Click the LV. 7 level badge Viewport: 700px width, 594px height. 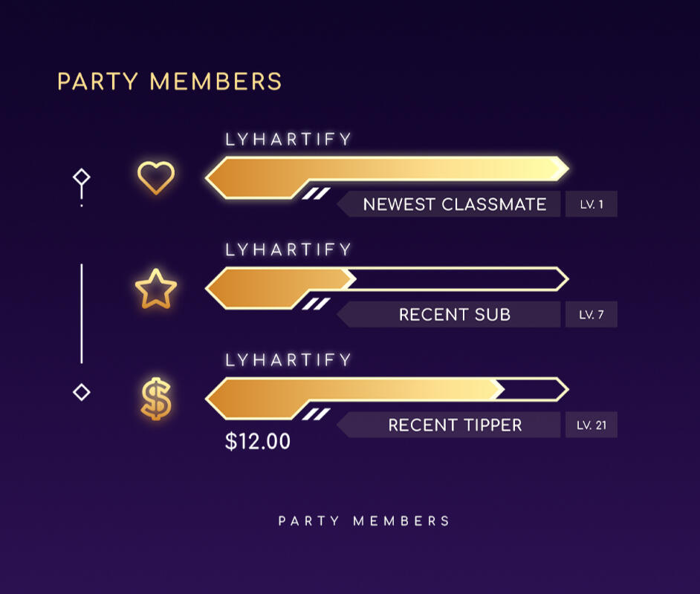(592, 315)
